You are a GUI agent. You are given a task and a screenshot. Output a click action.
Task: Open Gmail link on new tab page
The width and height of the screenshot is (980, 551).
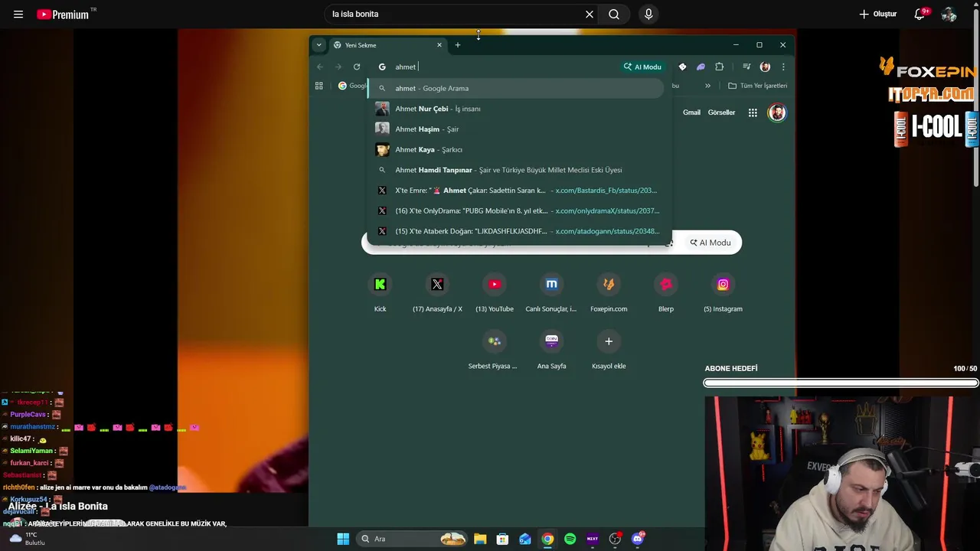pos(691,112)
